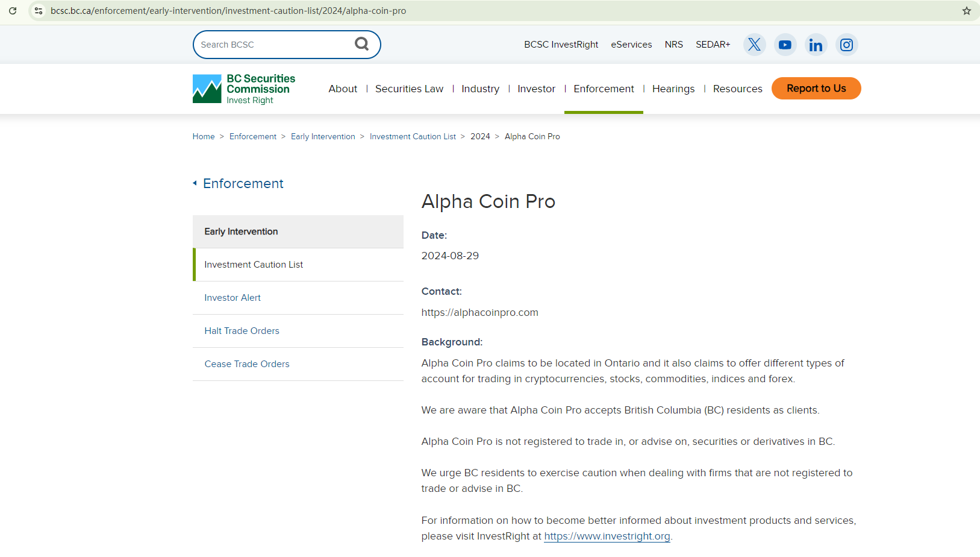Screen dimensions: 980x557
Task: Open the SEDAR+ top link
Action: point(713,45)
